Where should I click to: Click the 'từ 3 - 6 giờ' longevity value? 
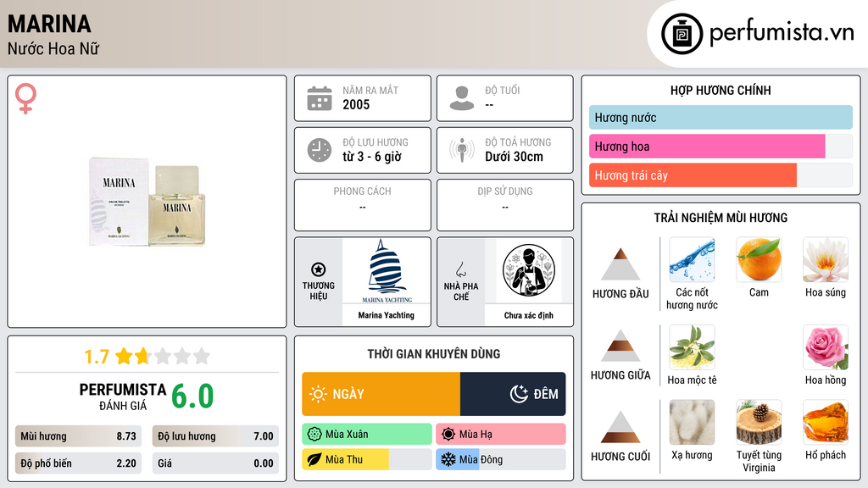[371, 157]
